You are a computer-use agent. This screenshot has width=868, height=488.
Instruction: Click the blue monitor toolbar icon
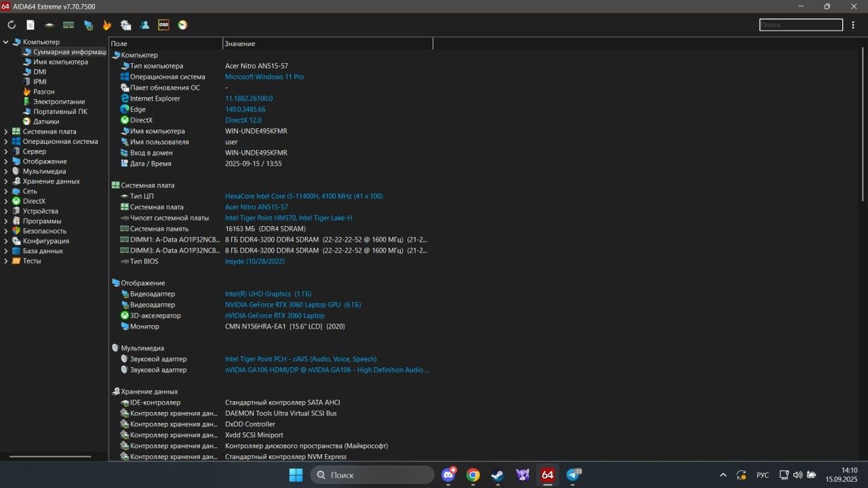point(88,25)
